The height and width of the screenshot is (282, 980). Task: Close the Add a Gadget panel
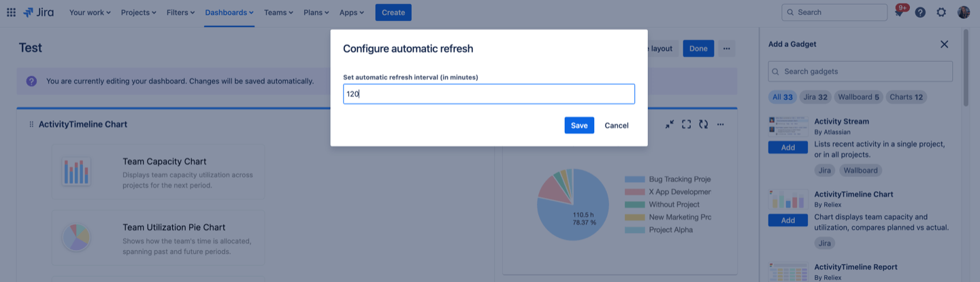click(x=944, y=44)
